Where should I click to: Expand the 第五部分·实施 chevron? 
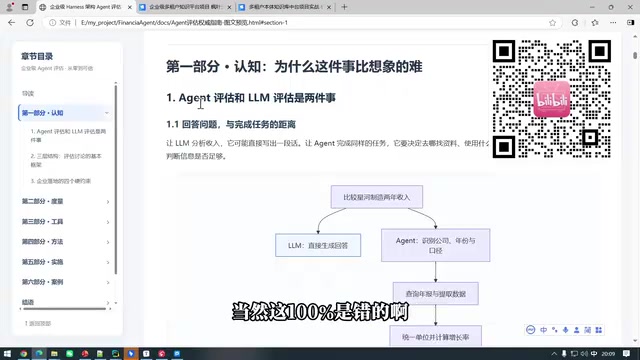coord(108,262)
